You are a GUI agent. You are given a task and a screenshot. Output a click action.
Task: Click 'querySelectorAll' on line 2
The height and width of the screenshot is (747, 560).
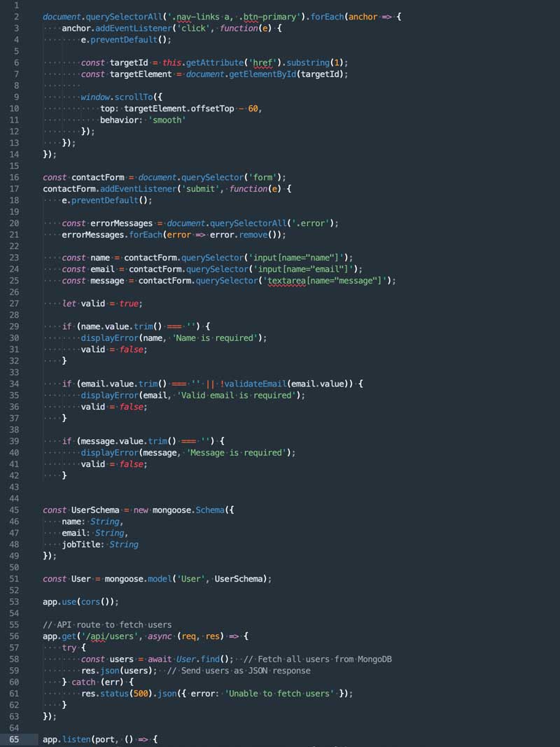[x=124, y=17]
